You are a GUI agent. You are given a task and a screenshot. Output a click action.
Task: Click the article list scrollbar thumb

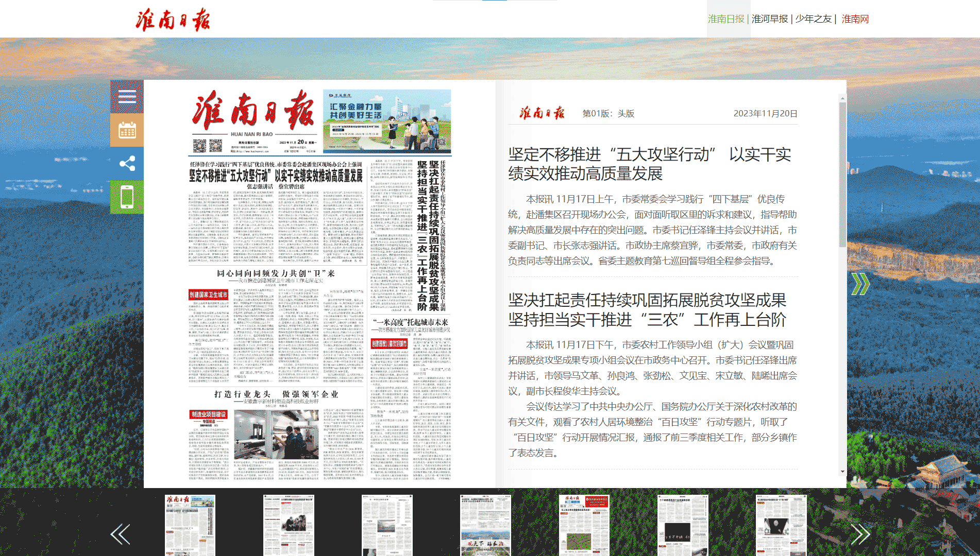(x=842, y=175)
